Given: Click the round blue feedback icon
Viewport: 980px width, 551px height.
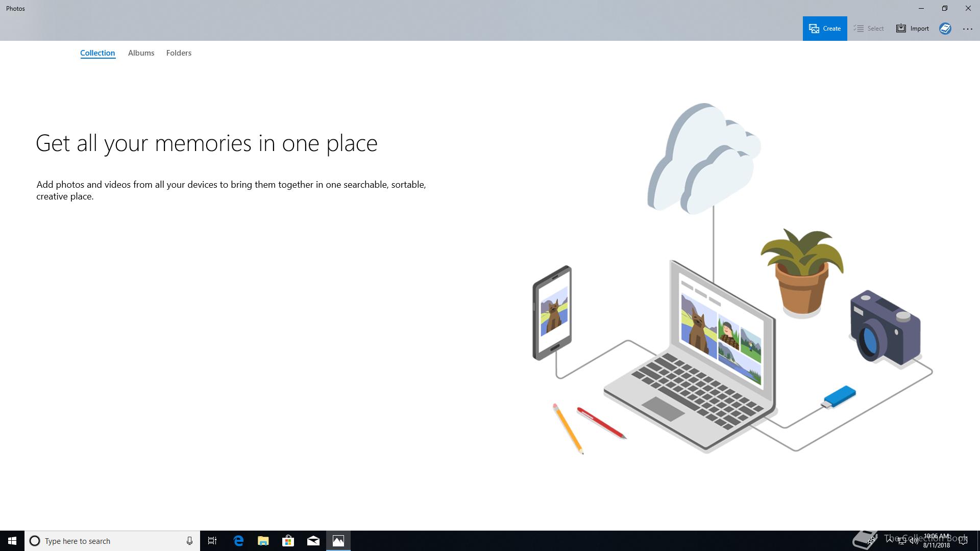Looking at the screenshot, I should (945, 29).
